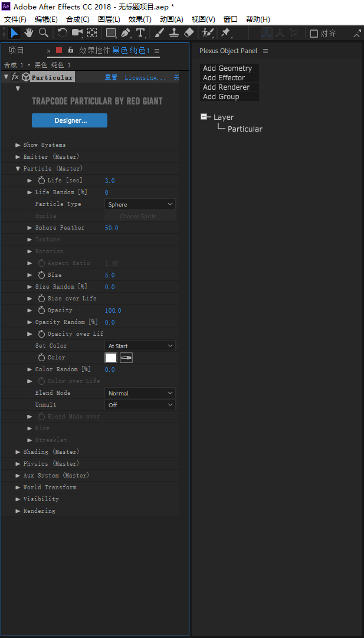The image size is (364, 638).
Task: Expand the Show Systems group
Action: coord(18,145)
